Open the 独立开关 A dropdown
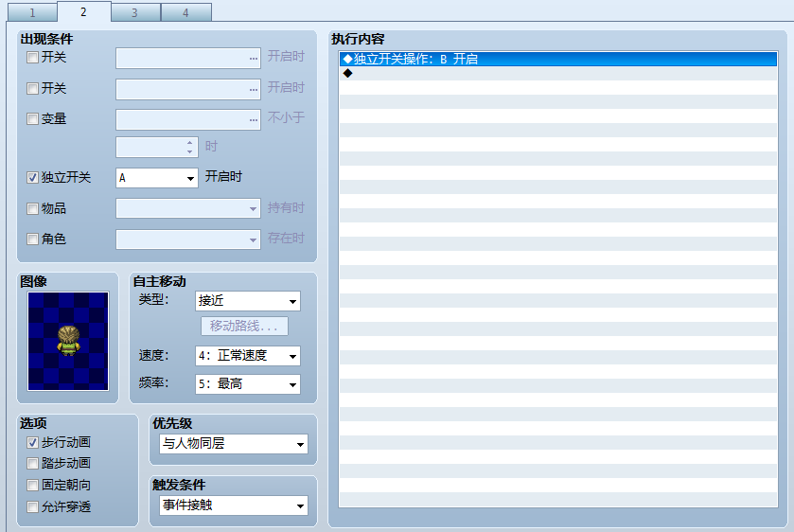Screen dimensions: 794x532 pyautogui.click(x=157, y=178)
